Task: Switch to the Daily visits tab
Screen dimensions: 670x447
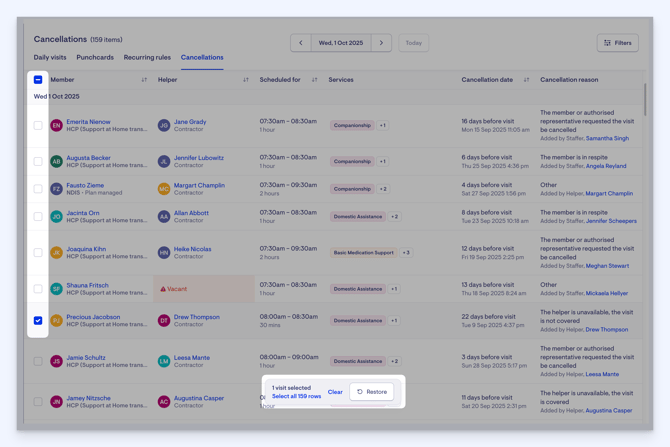Action: [x=50, y=58]
